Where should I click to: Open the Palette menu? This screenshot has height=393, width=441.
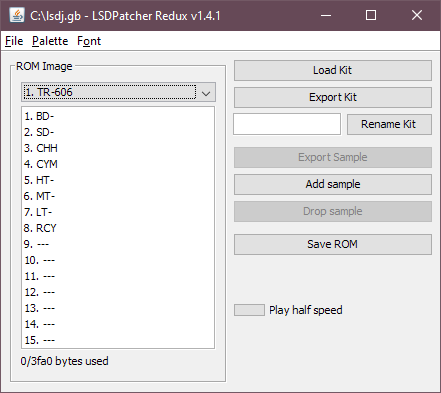[50, 41]
